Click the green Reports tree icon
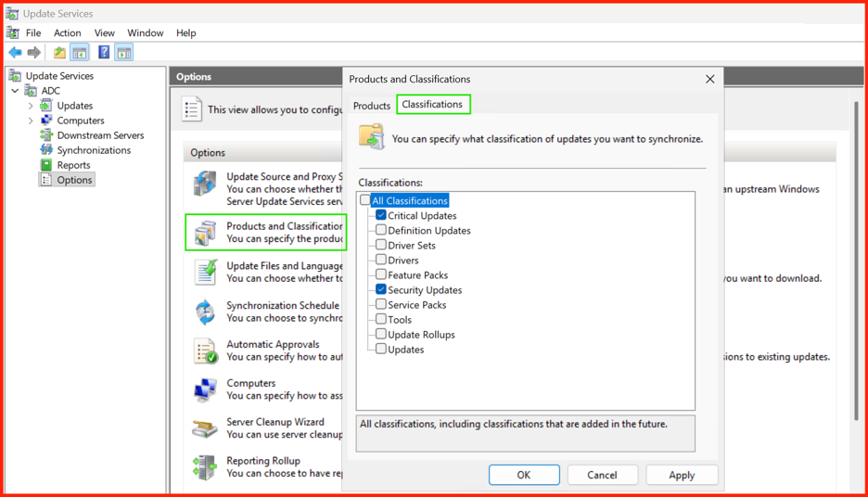The height and width of the screenshot is (497, 868). click(x=46, y=165)
